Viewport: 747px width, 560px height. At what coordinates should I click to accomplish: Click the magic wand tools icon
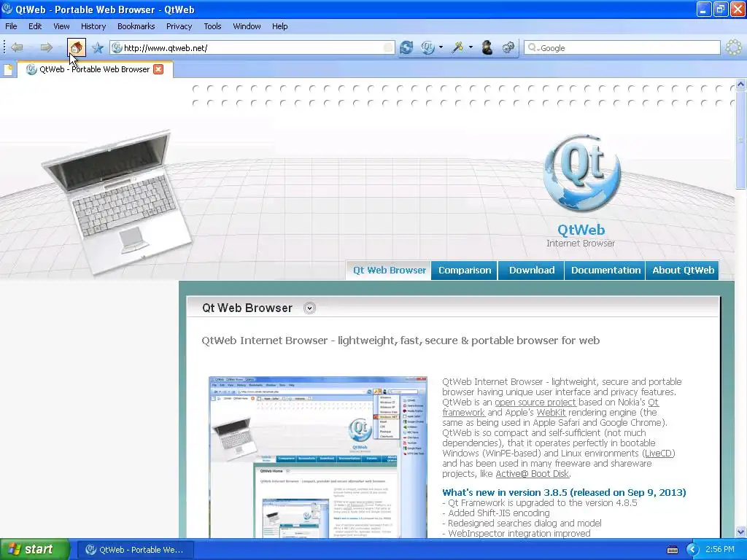[458, 47]
